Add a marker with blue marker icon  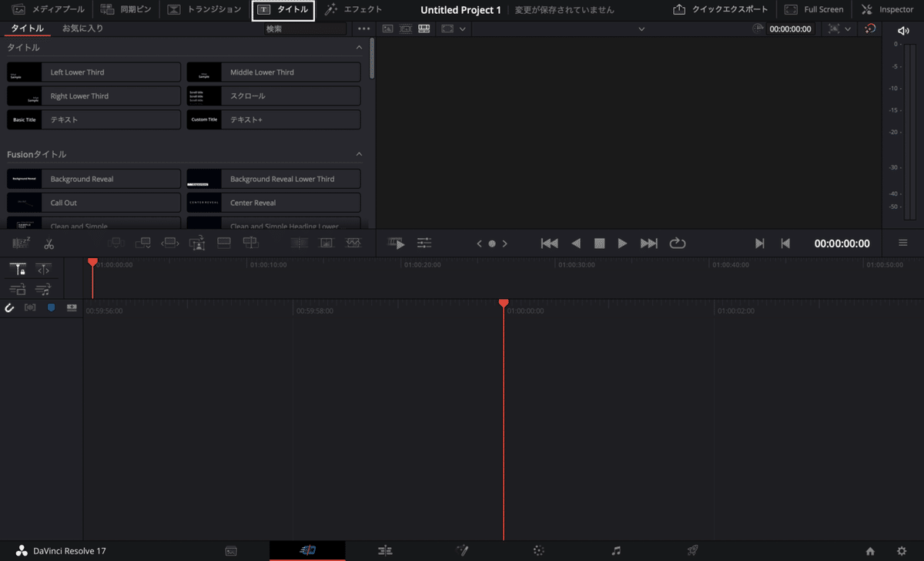click(x=52, y=307)
